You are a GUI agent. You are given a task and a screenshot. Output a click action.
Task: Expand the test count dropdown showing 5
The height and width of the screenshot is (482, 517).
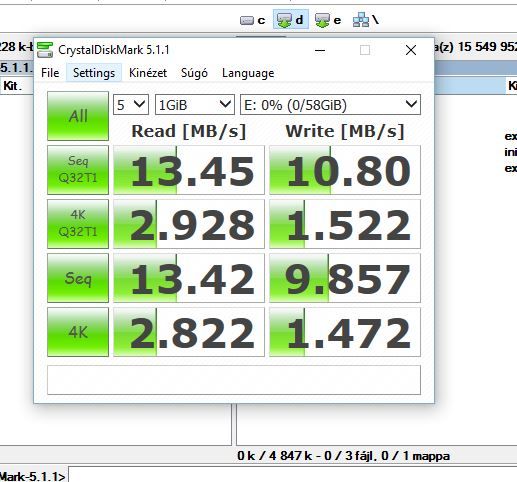pyautogui.click(x=131, y=105)
